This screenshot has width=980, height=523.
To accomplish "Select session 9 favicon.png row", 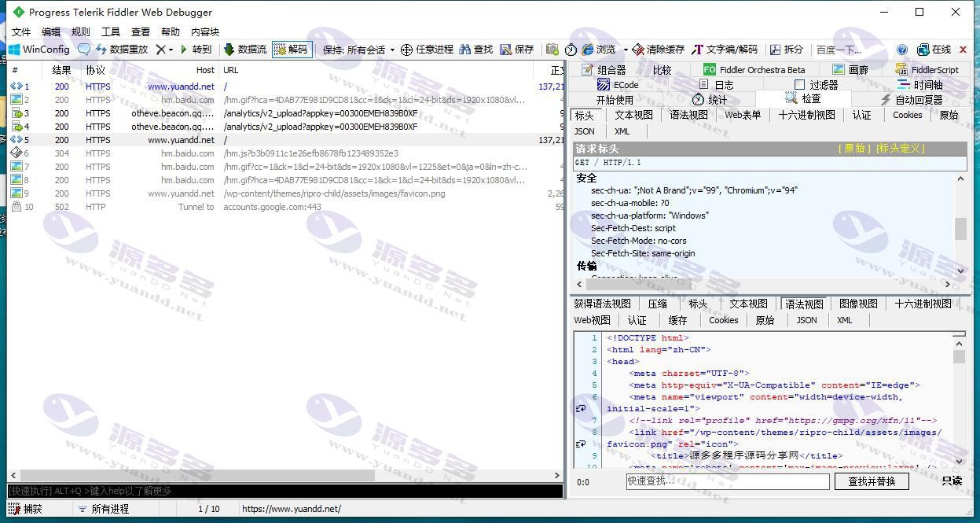I will point(285,193).
